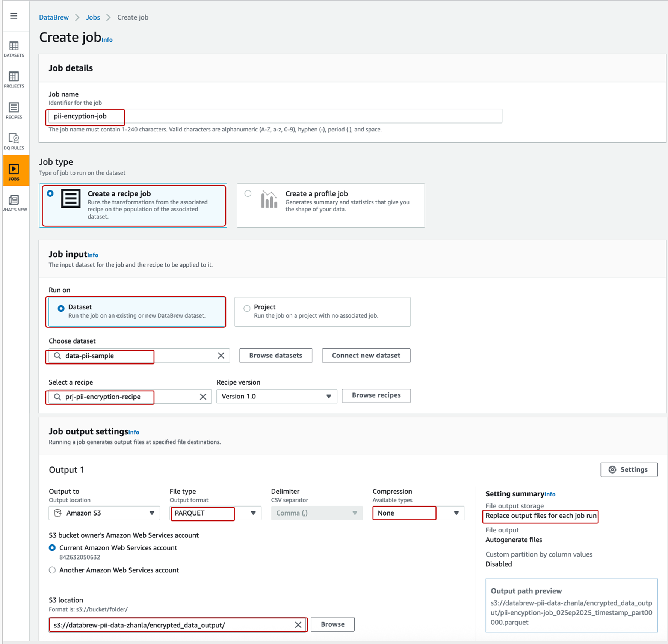Select the Create a profile job option
This screenshot has height=644, width=668.
[248, 194]
